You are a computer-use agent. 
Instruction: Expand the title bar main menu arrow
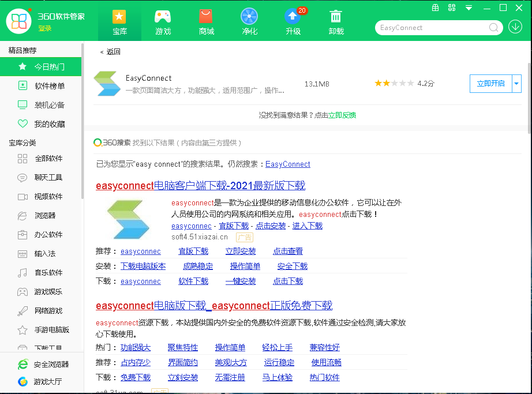pos(469,8)
